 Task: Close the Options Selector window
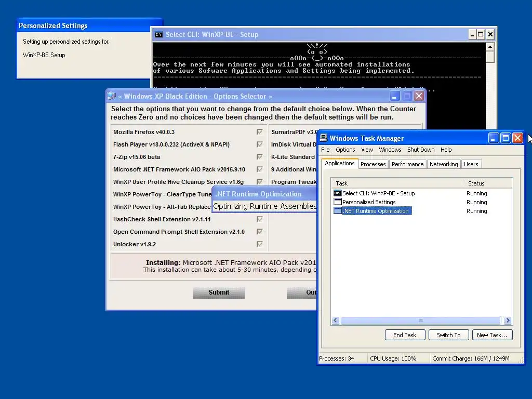coord(419,96)
